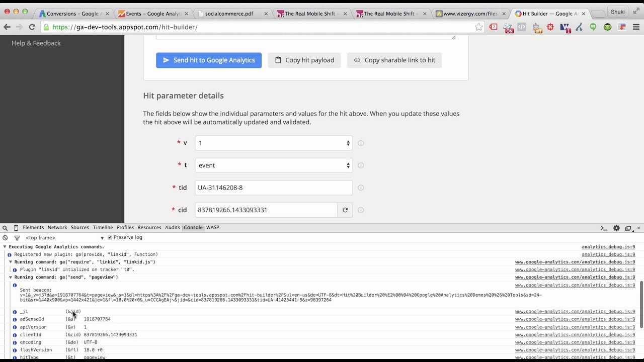Close the DevTools panel
Screen dimensions: 644x362
(x=638, y=228)
